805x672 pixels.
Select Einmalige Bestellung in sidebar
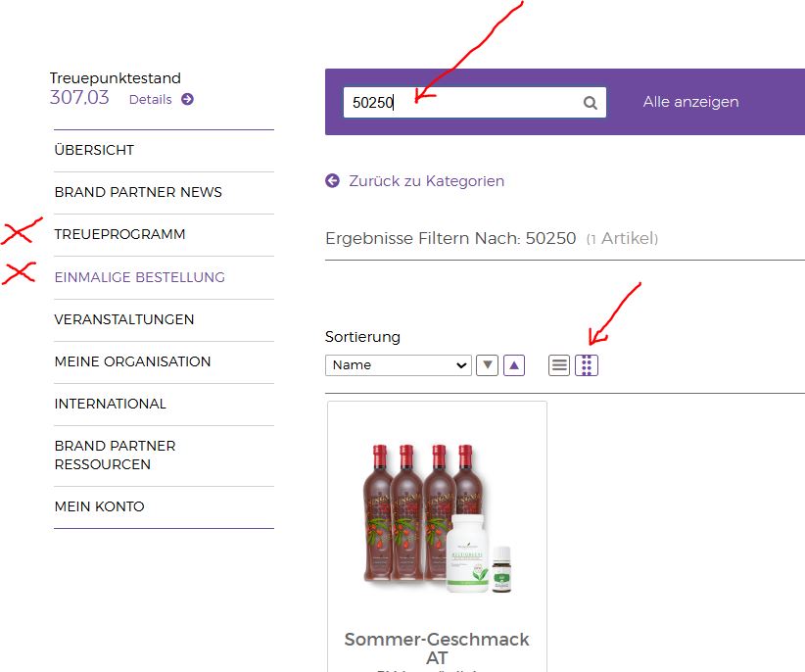click(x=139, y=277)
